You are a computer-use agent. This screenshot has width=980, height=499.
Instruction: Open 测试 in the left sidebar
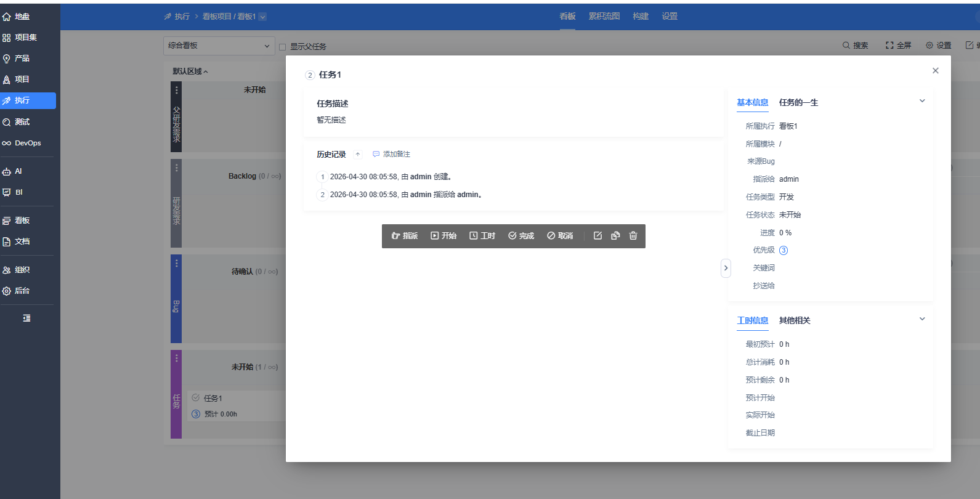point(22,122)
